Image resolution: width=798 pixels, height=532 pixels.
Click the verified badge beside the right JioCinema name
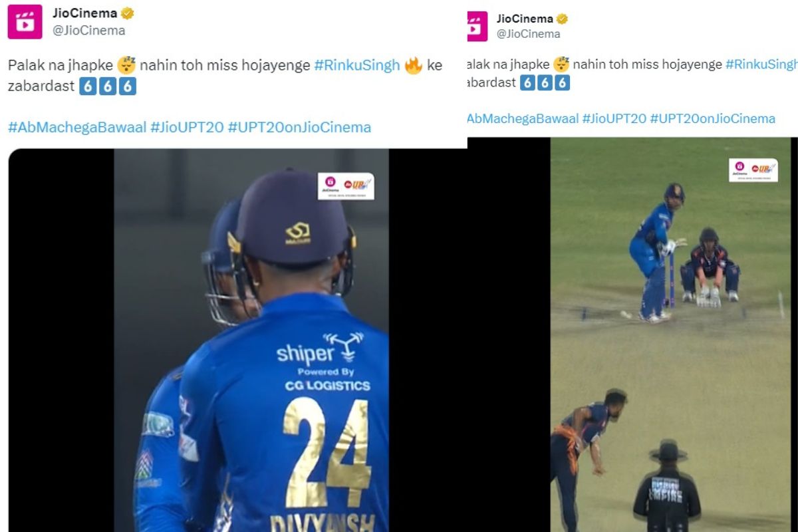(562, 19)
